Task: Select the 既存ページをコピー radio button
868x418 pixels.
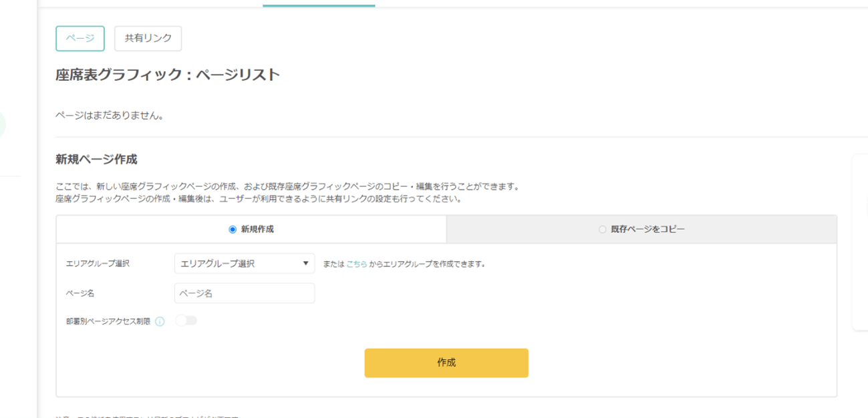Action: pyautogui.click(x=602, y=229)
